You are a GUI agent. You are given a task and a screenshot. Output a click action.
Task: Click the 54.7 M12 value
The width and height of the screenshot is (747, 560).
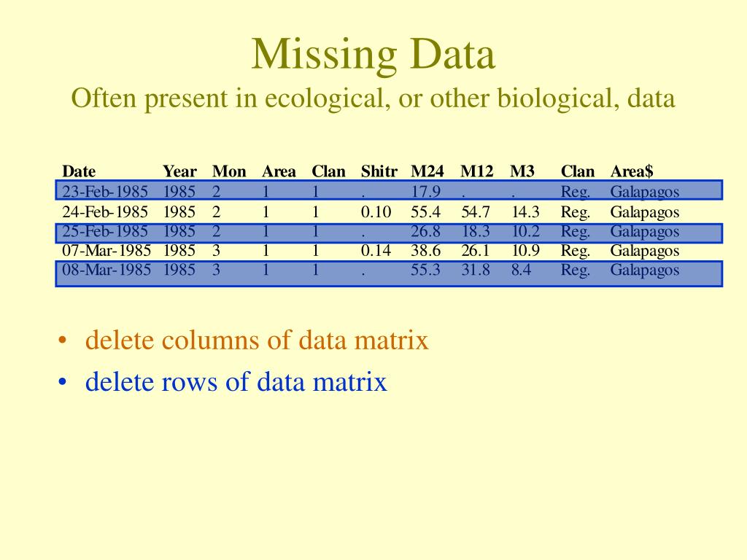pyautogui.click(x=476, y=211)
